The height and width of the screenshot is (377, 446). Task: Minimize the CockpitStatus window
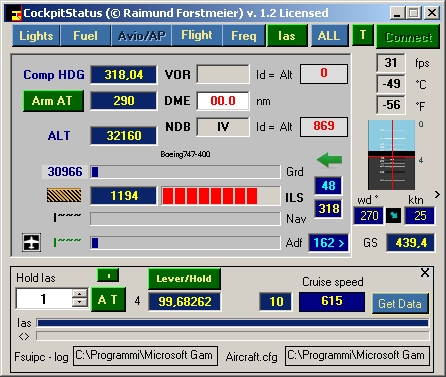pyautogui.click(x=397, y=13)
